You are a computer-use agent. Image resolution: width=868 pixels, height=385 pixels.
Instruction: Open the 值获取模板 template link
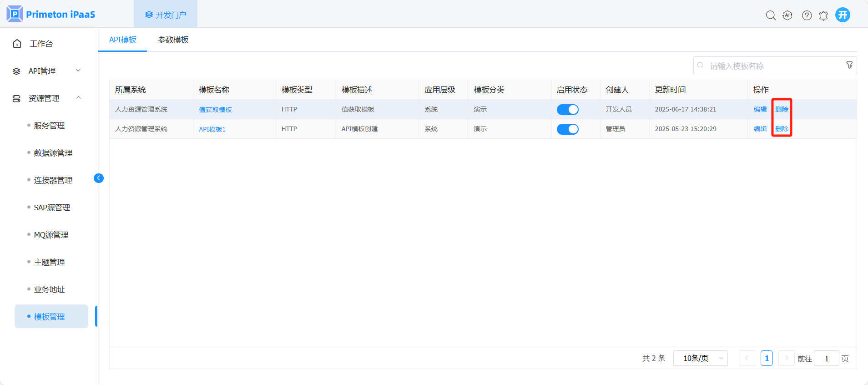[215, 110]
